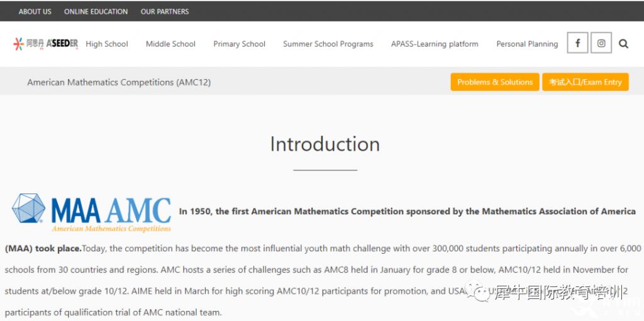Select Summer School Programs
The height and width of the screenshot is (321, 644).
[328, 44]
